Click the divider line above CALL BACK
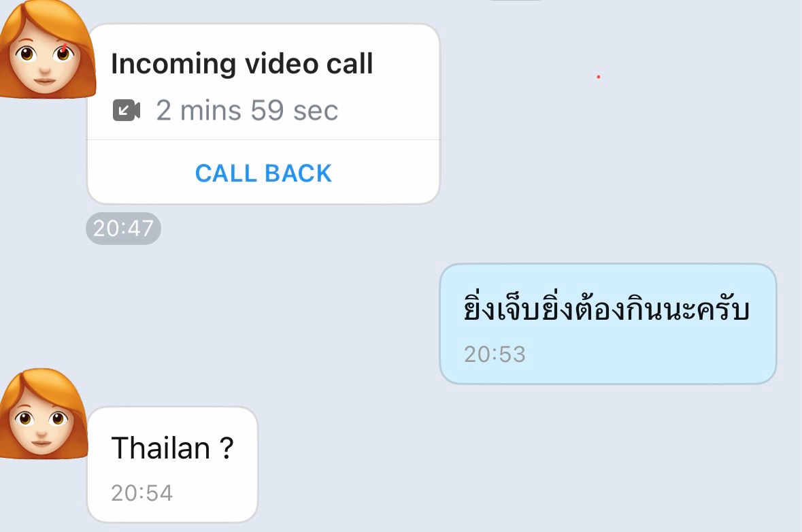This screenshot has width=802, height=532. click(x=263, y=139)
